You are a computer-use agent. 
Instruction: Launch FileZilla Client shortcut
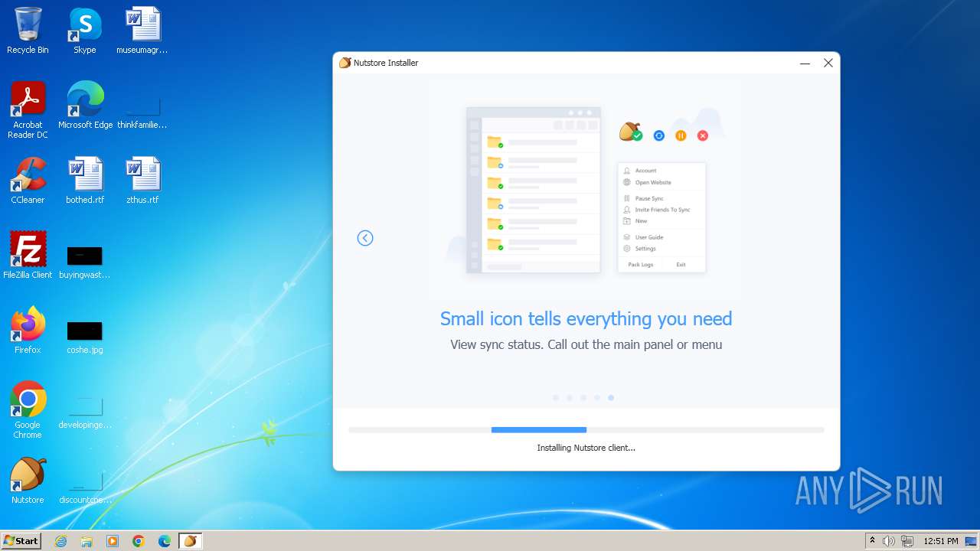28,256
